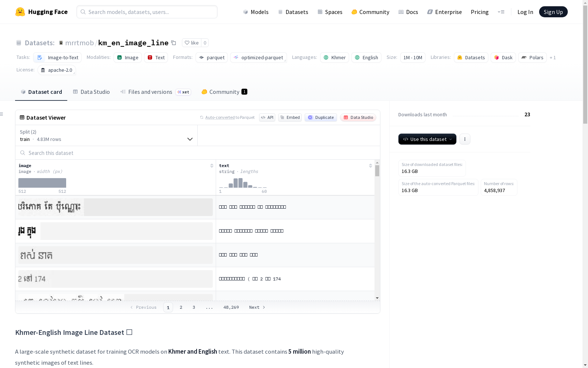Switch to the Data Studio tab
This screenshot has height=368, width=588.
[92, 92]
